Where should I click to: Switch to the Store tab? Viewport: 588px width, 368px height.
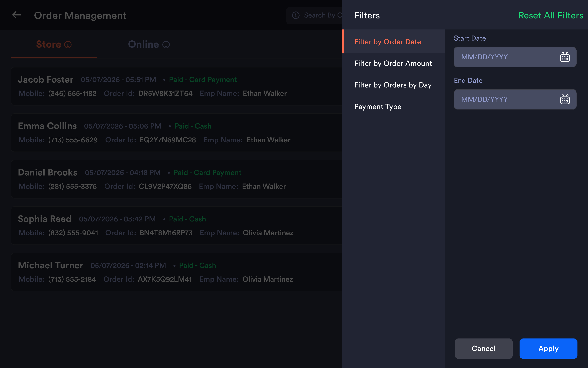(x=54, y=44)
